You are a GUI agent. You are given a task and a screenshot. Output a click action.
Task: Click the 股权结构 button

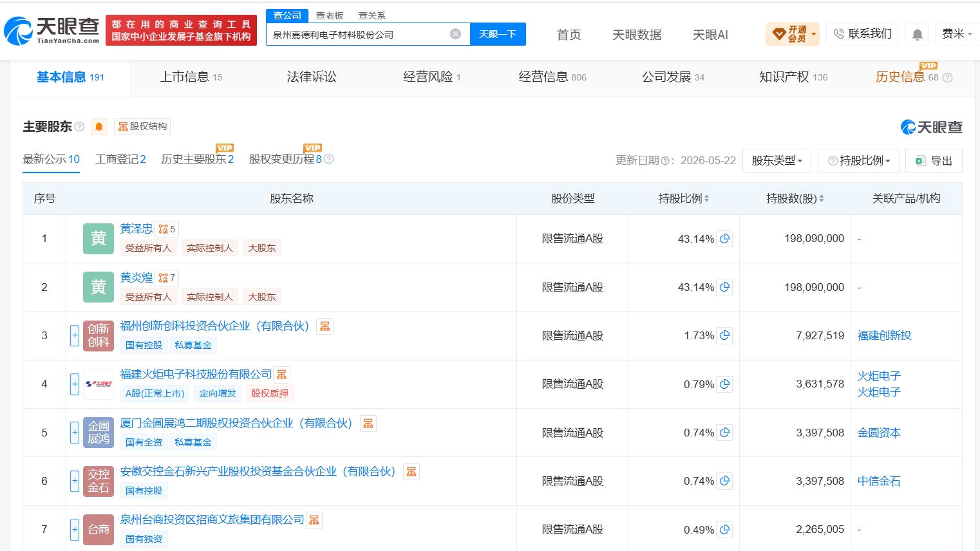click(x=142, y=127)
